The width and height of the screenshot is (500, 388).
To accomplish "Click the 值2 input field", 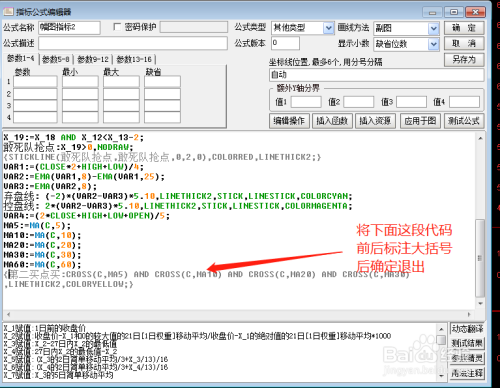I will pyautogui.click(x=359, y=102).
